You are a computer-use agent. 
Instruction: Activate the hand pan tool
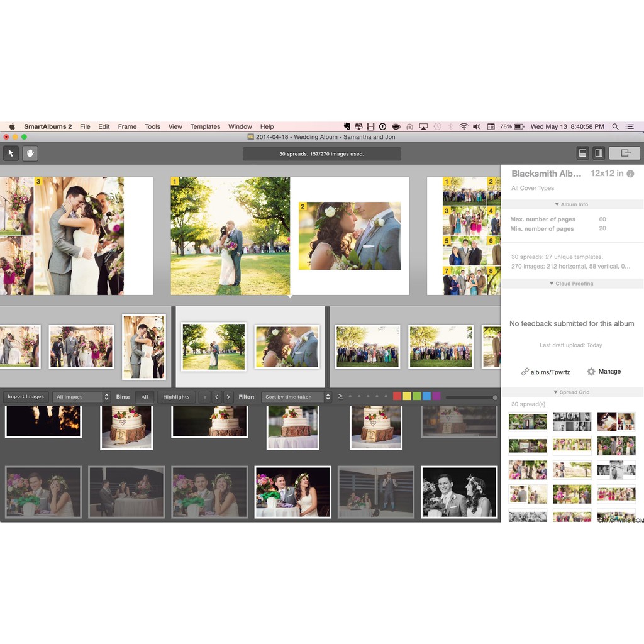click(30, 153)
